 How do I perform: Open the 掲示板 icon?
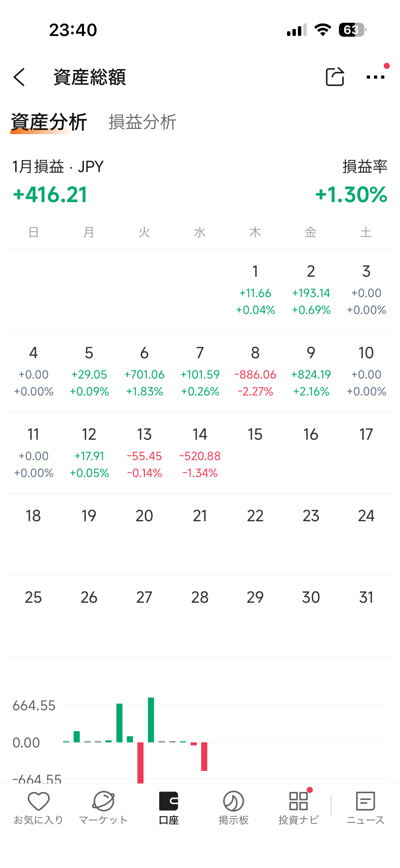[x=233, y=801]
